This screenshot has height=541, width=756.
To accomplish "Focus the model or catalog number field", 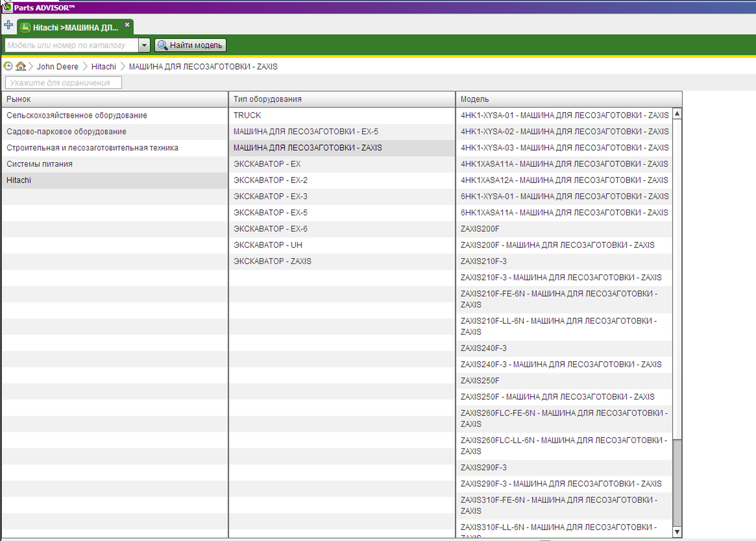I will point(71,45).
